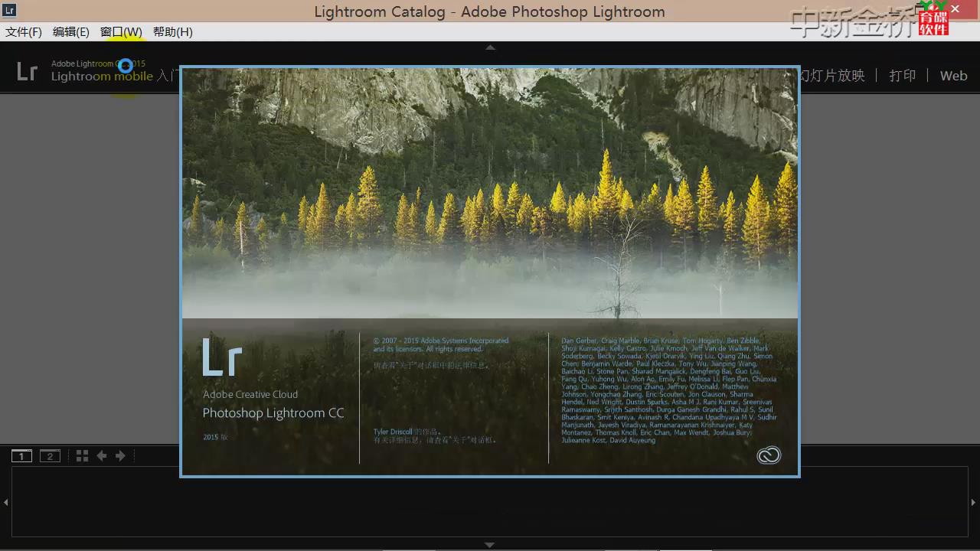Open the 窗口(W) menu
The width and height of the screenshot is (980, 551).
121,32
